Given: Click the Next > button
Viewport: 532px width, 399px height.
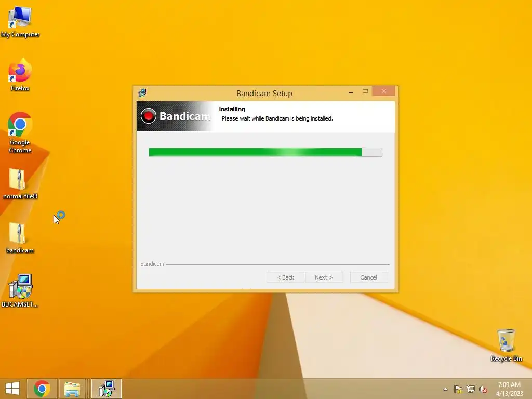Looking at the screenshot, I should 324,277.
